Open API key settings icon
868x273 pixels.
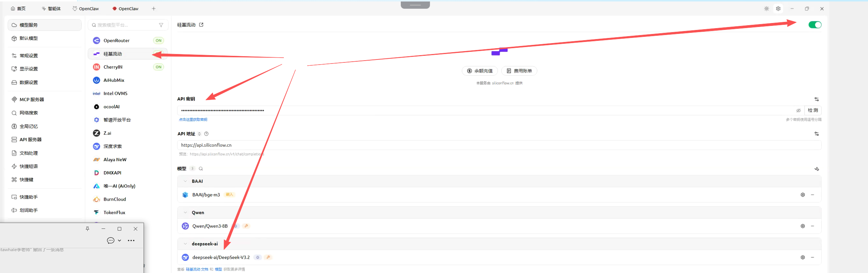[816, 99]
